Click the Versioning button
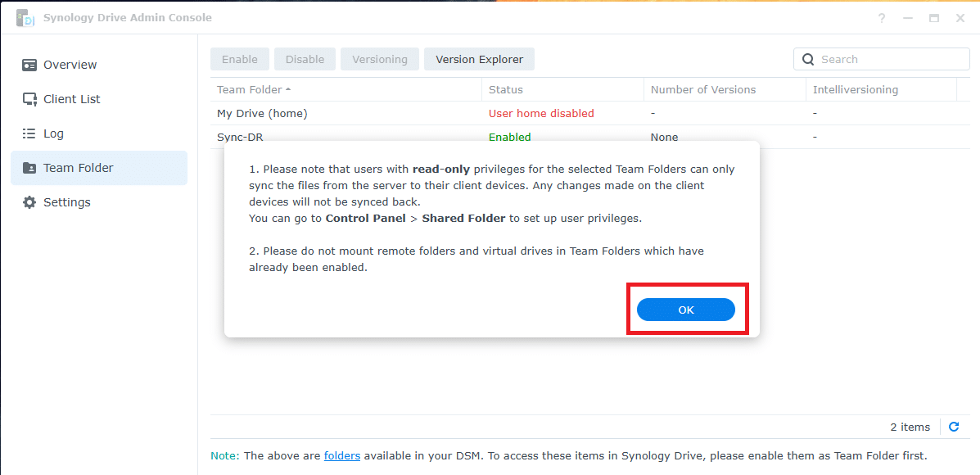This screenshot has width=980, height=475. (x=380, y=59)
